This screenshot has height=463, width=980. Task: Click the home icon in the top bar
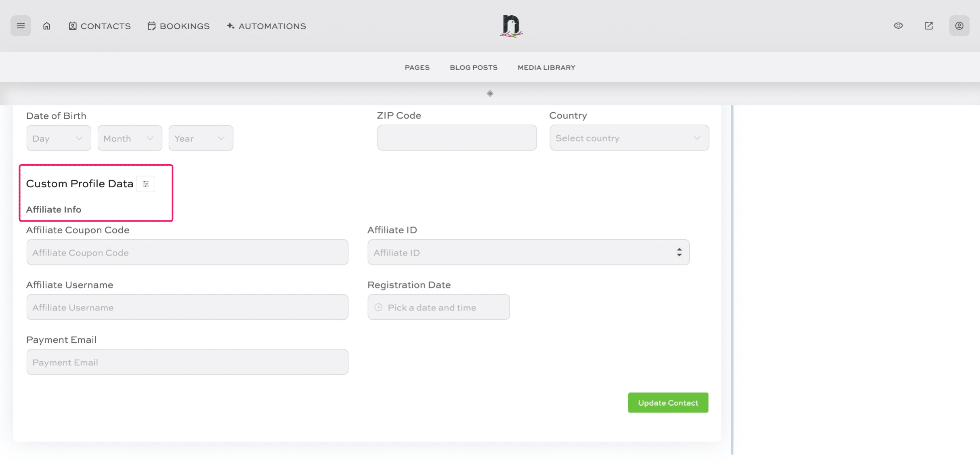click(x=46, y=25)
